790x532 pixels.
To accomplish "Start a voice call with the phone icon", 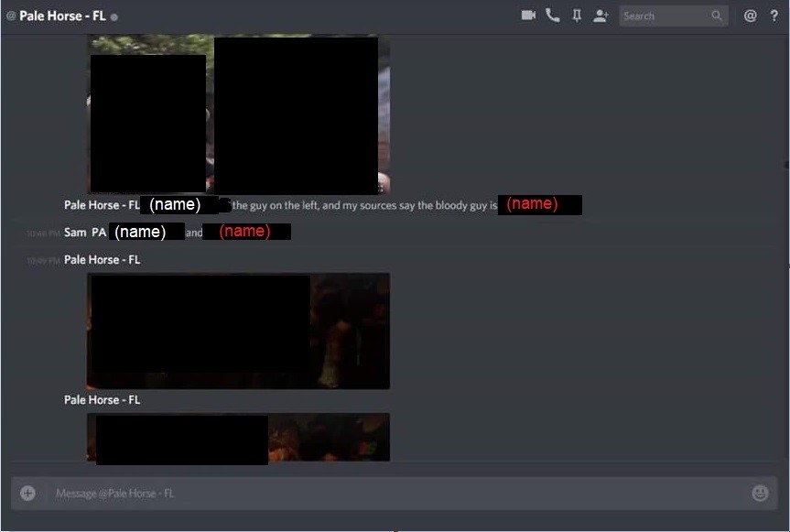I will [x=552, y=16].
